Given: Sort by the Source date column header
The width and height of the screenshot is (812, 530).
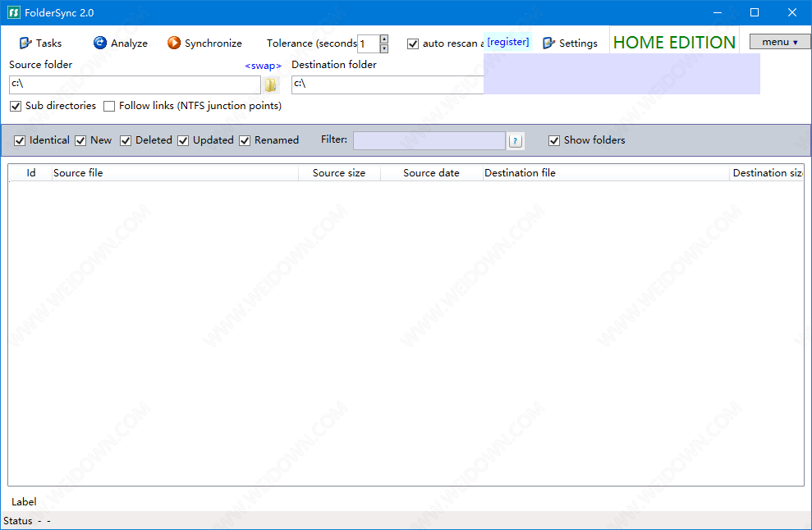Looking at the screenshot, I should (x=431, y=173).
